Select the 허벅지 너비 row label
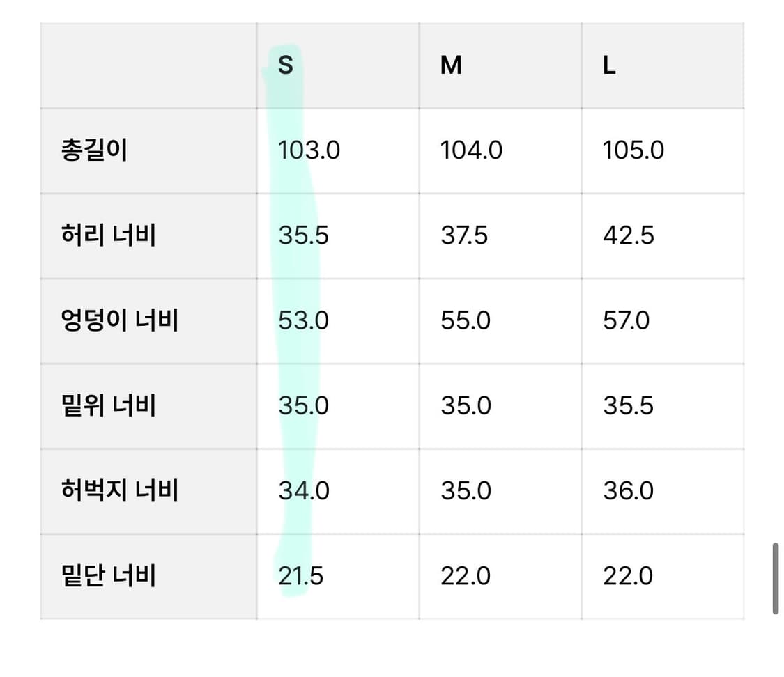 click(x=120, y=490)
